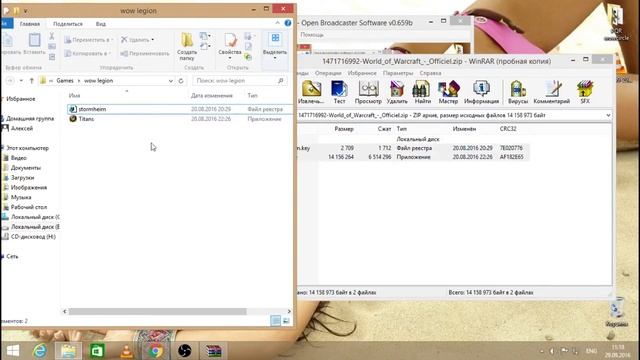
Task: Click the Удалить icon in WinRAR toolbar
Action: pyautogui.click(x=397, y=92)
